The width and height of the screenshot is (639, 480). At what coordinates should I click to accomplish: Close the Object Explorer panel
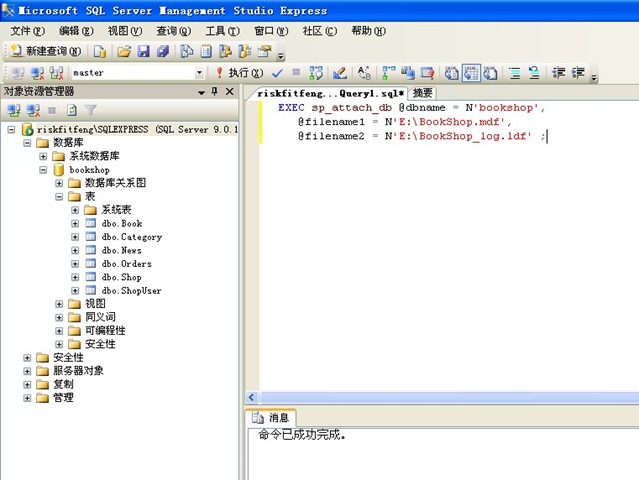pyautogui.click(x=230, y=92)
